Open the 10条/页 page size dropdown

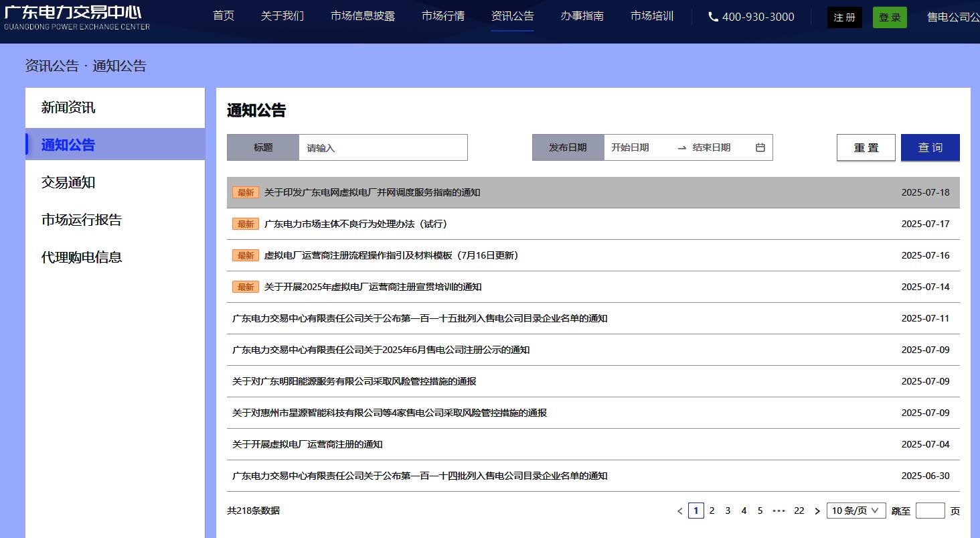point(856,511)
